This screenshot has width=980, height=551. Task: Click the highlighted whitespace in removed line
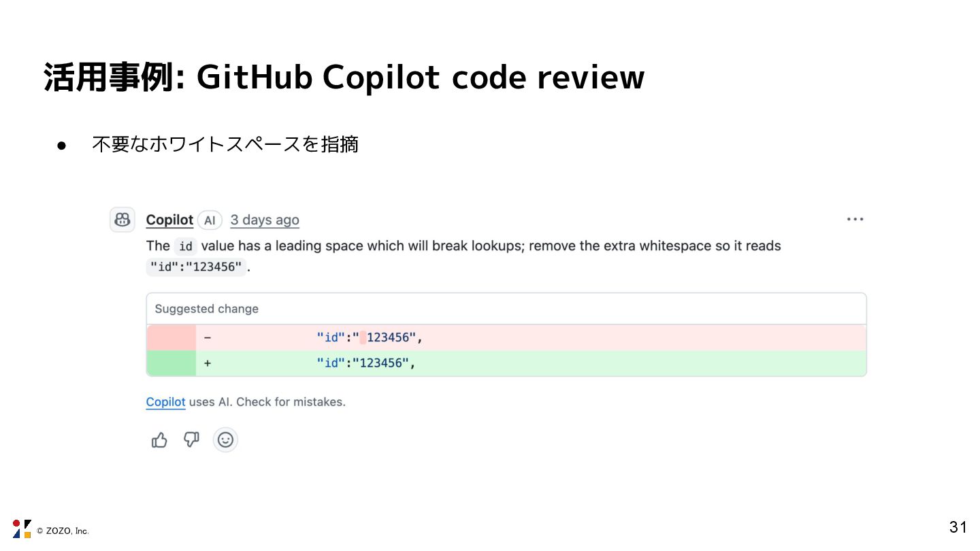363,337
